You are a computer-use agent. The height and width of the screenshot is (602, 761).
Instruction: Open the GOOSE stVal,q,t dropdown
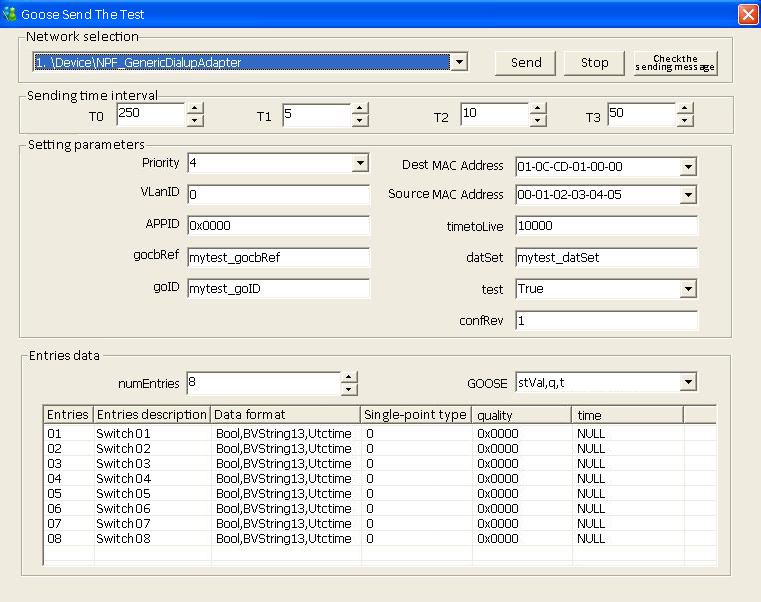(687, 383)
